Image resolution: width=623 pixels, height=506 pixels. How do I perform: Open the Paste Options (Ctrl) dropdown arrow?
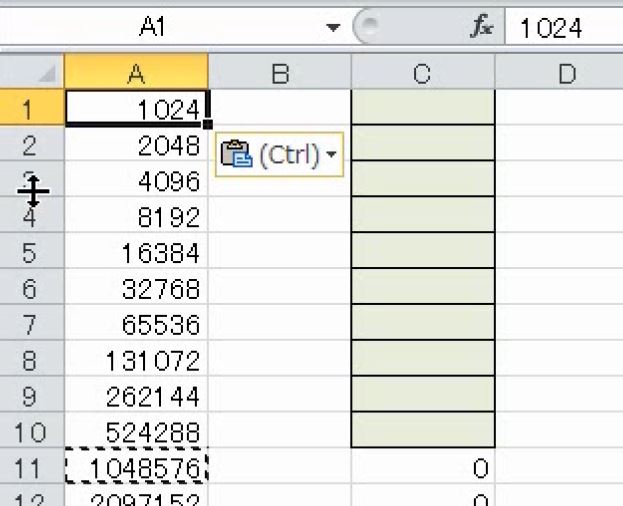[x=331, y=154]
